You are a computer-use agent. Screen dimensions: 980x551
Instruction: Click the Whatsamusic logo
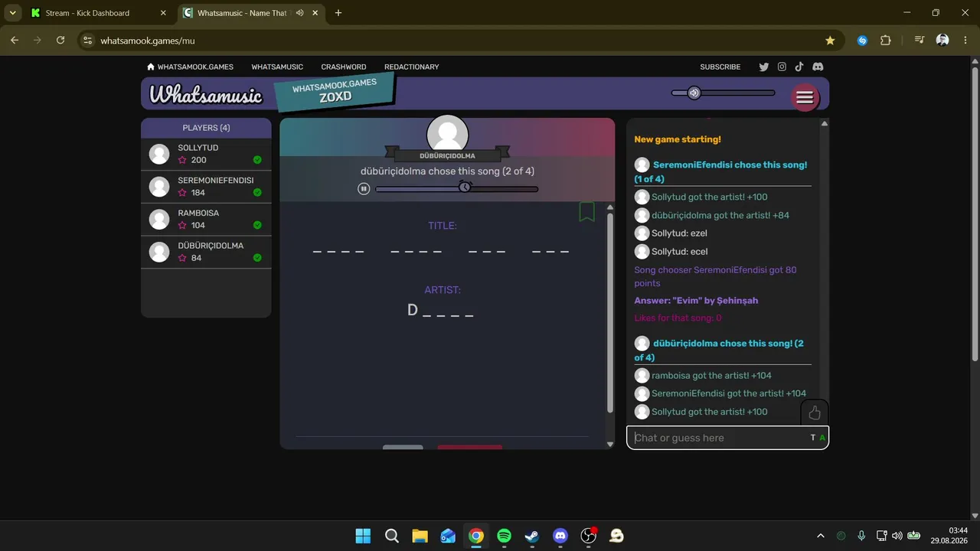click(206, 94)
